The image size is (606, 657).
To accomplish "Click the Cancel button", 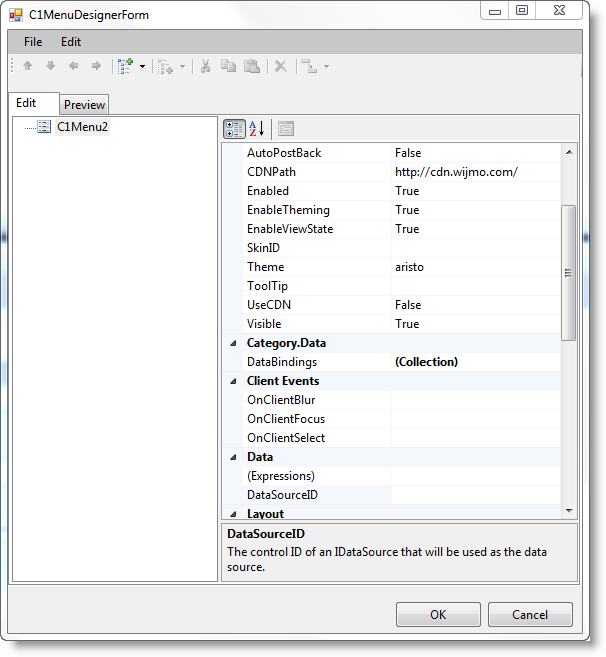I will (x=530, y=614).
